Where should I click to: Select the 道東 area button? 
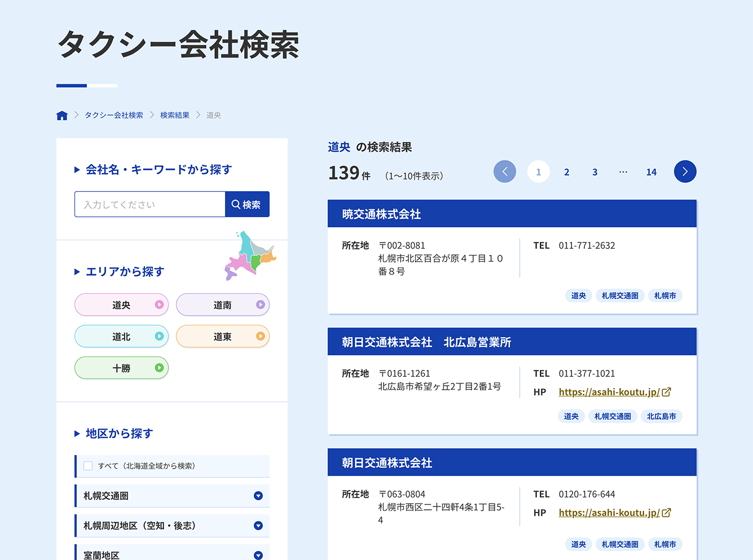click(x=222, y=337)
